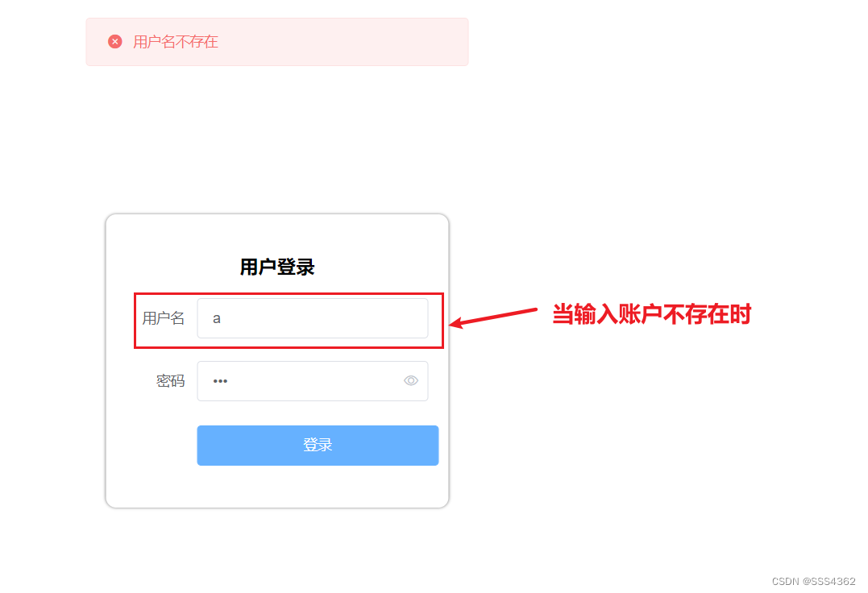868x593 pixels.
Task: Click right edge of red highlight box
Action: 442,321
